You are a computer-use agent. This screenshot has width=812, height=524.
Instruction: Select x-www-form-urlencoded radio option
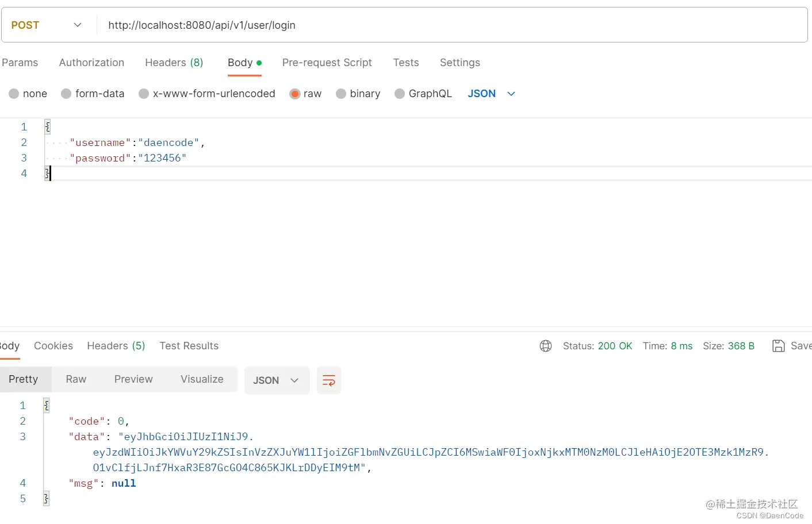pos(144,94)
